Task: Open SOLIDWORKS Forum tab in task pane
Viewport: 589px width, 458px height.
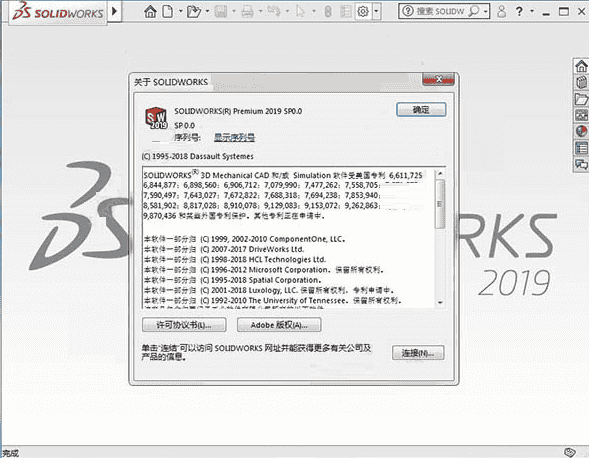Action: (x=581, y=164)
